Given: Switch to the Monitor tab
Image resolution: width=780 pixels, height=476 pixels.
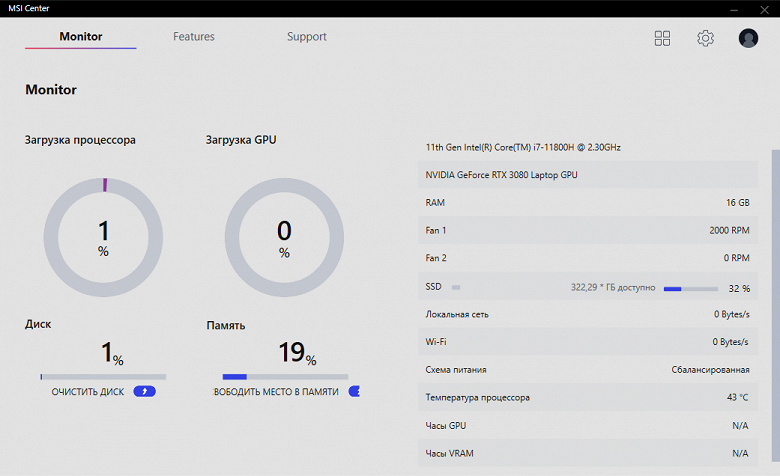Looking at the screenshot, I should (81, 37).
